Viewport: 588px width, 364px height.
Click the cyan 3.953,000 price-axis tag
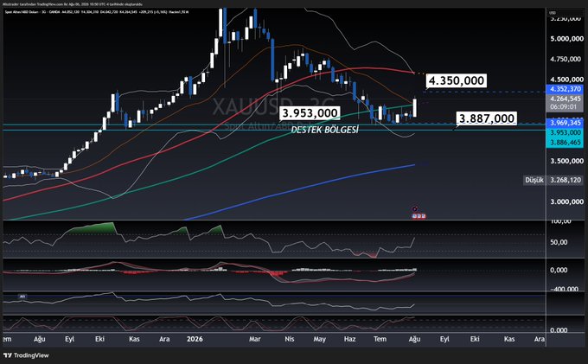pyautogui.click(x=565, y=132)
